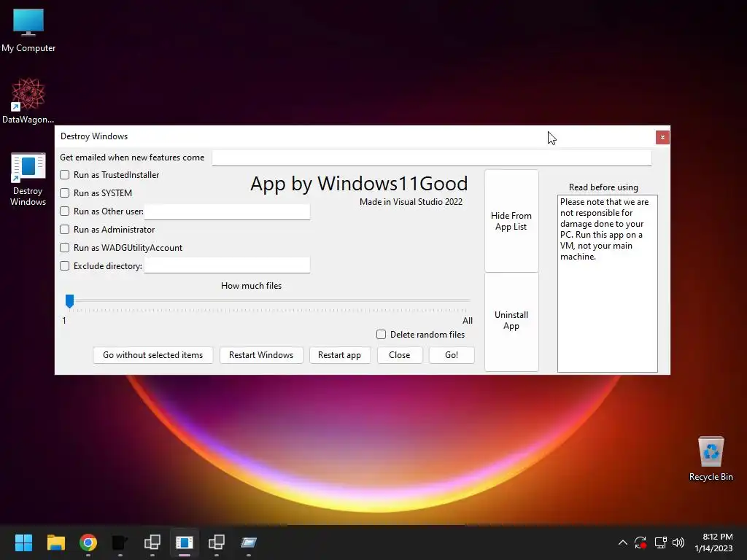The width and height of the screenshot is (747, 560).
Task: Open File Explorer from the taskbar
Action: coord(55,542)
